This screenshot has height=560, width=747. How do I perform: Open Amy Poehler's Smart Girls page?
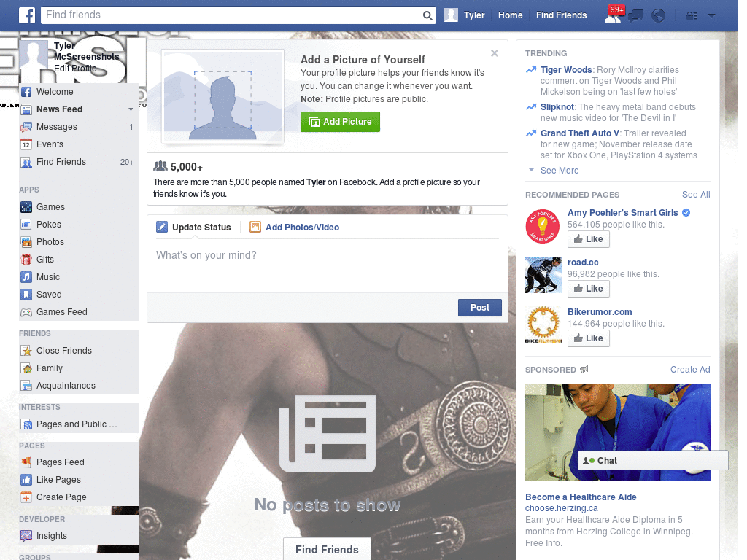click(x=623, y=213)
